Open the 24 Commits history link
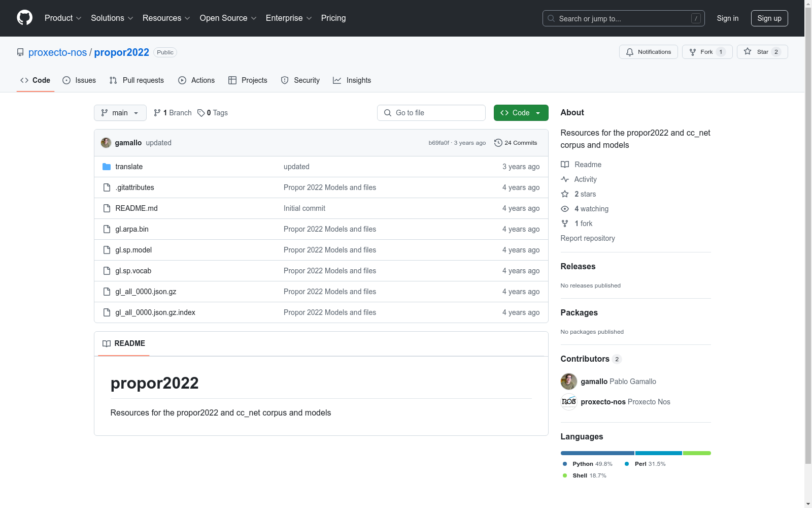Screen dimensions: 812x508 point(516,143)
